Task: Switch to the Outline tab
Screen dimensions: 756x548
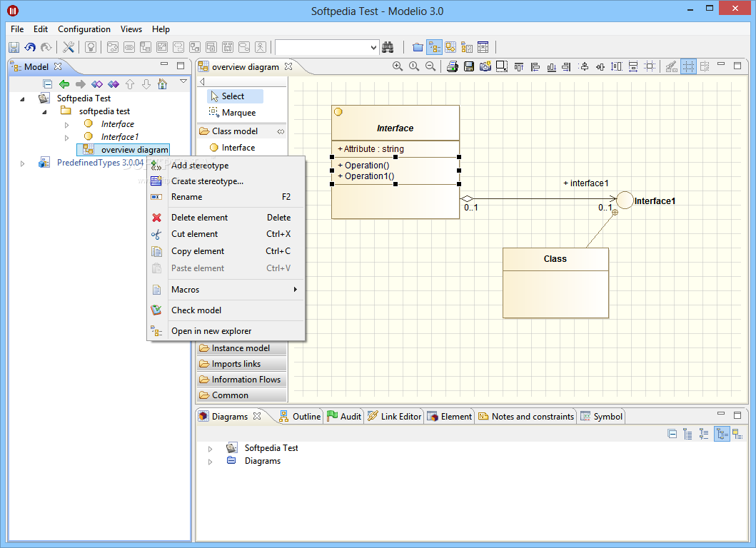Action: [x=300, y=417]
